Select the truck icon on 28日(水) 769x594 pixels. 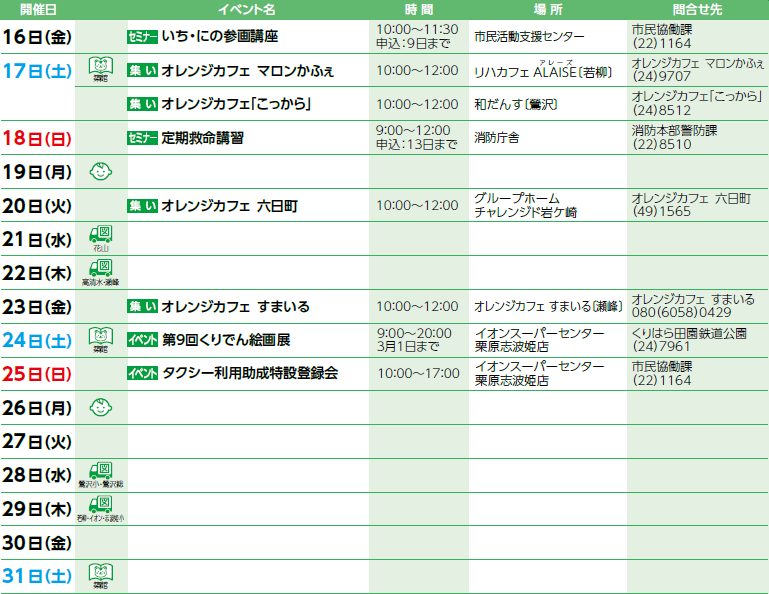(101, 473)
